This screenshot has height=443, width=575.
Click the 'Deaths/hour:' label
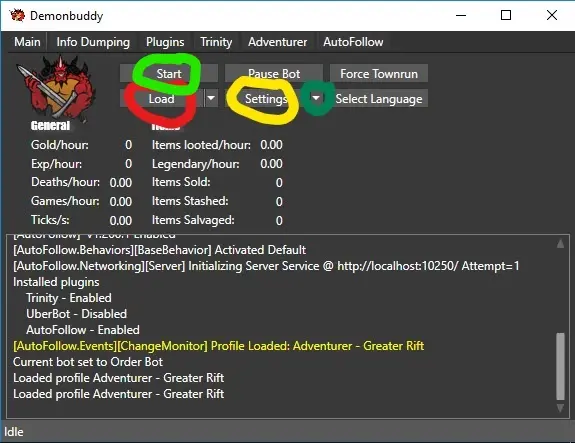click(65, 182)
